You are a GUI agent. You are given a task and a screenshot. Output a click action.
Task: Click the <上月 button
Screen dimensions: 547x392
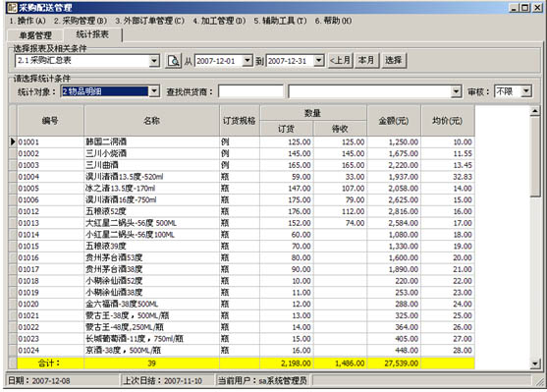coord(340,60)
